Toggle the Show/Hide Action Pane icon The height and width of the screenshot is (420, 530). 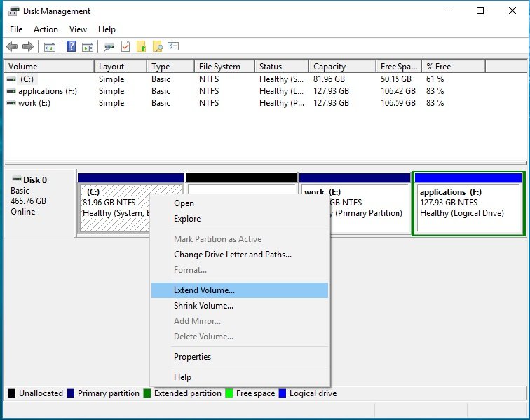[x=88, y=47]
